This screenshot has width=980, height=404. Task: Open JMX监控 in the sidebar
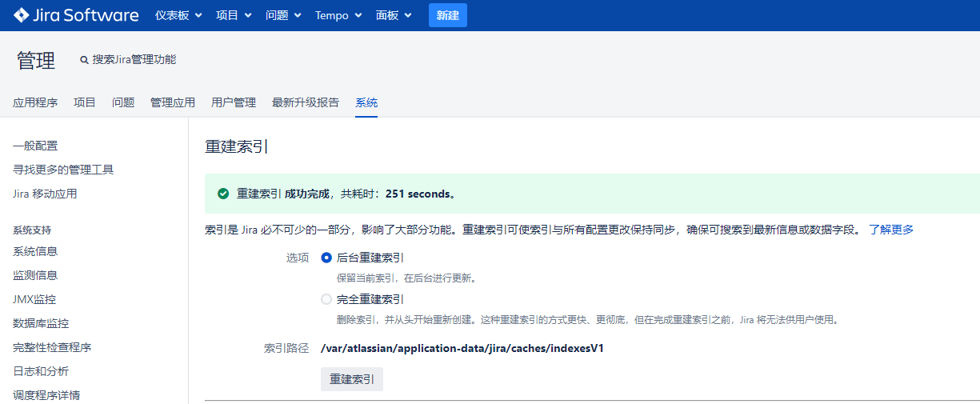pos(34,299)
